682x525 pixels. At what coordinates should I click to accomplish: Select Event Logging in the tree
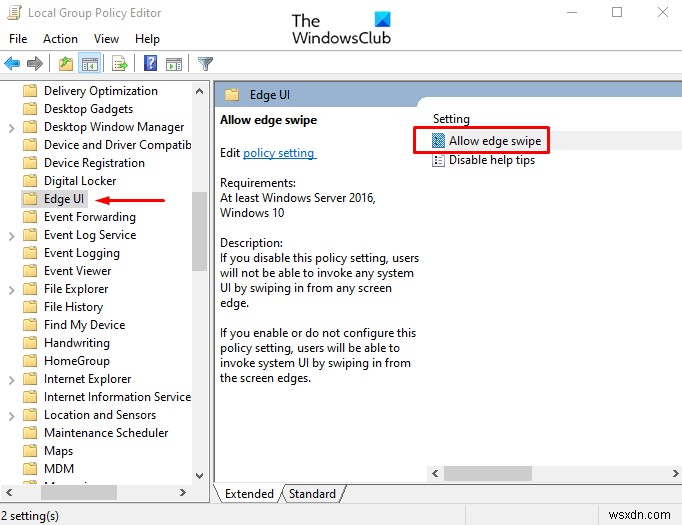[x=82, y=253]
